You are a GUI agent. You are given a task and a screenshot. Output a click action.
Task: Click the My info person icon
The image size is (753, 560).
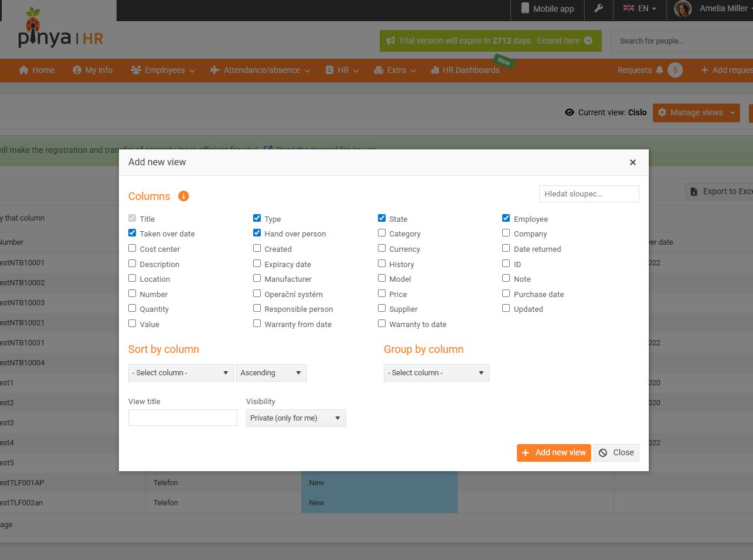77,70
